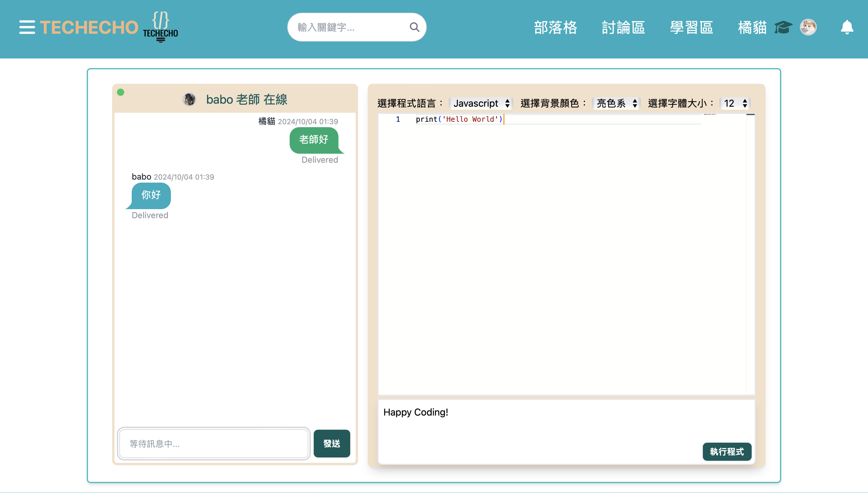Open the user cat avatar

808,27
